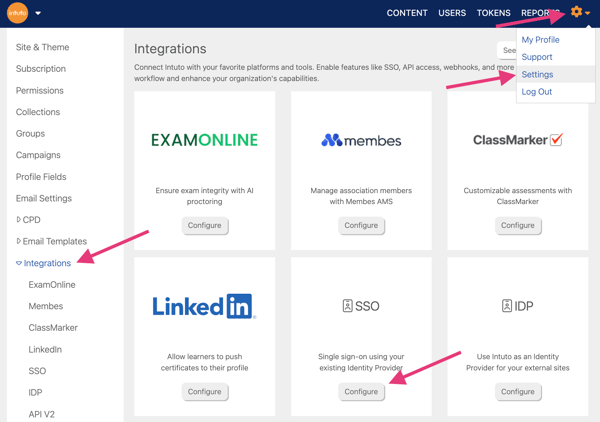Expand the CPD section triangle
The height and width of the screenshot is (422, 600).
(x=18, y=220)
